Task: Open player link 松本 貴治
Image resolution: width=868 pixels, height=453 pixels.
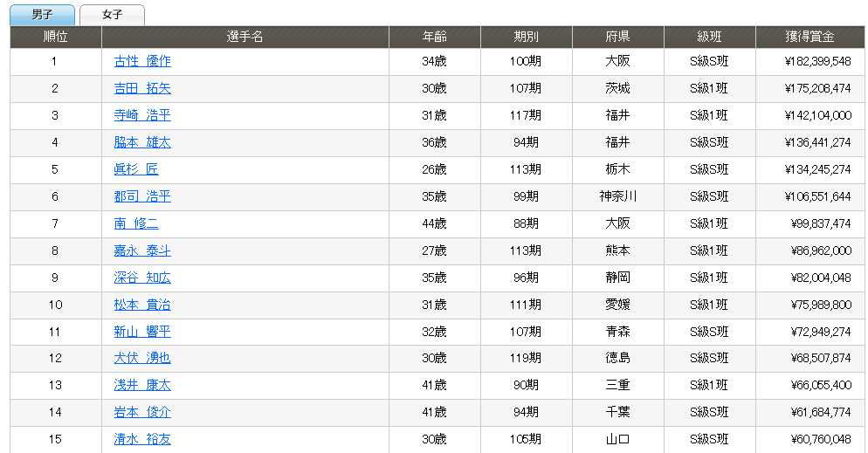Action: [142, 305]
